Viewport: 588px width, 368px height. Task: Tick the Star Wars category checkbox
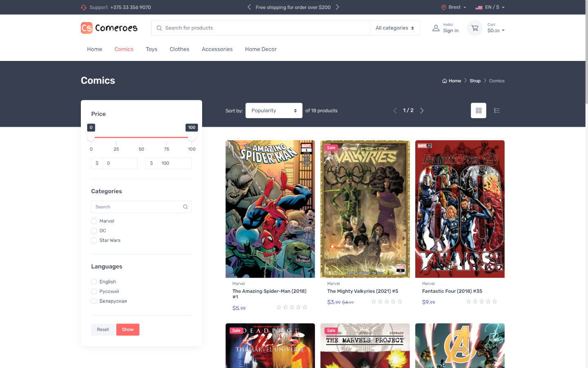[94, 240]
